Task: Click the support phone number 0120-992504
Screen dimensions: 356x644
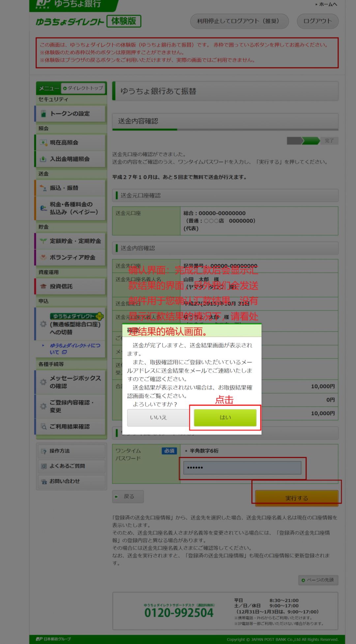Action: (x=179, y=613)
